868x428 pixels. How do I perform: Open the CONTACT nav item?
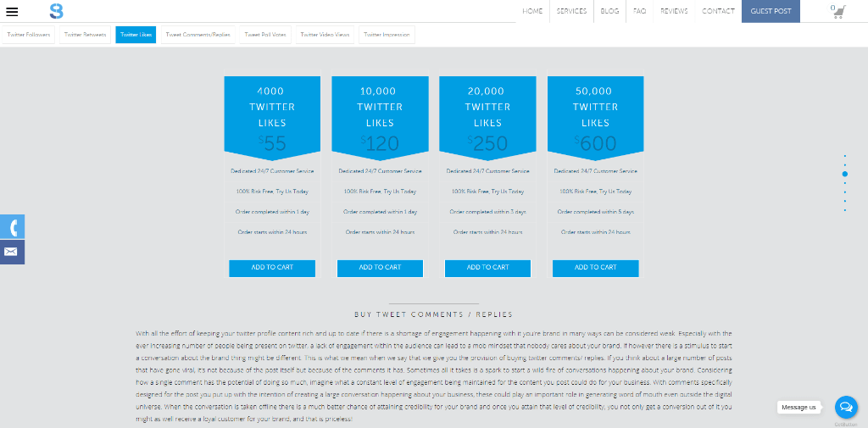click(718, 11)
